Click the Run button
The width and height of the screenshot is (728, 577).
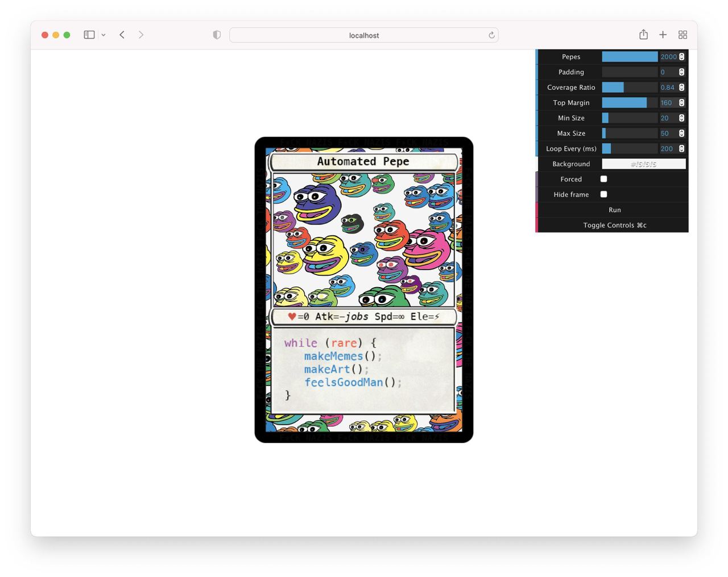(x=613, y=210)
